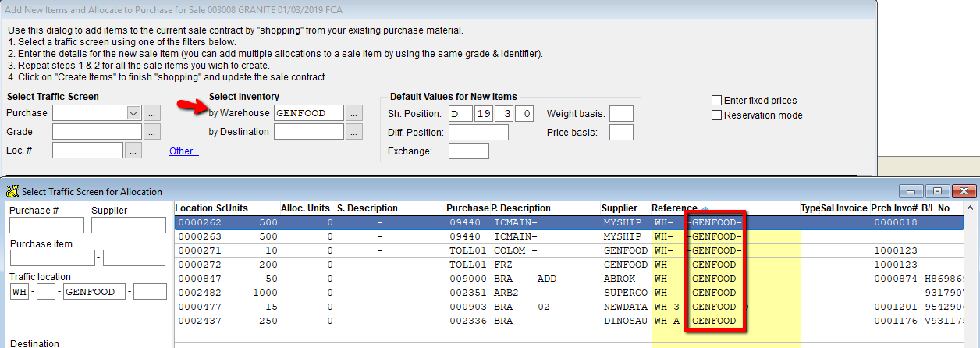Focus the Supplier filter field
The width and height of the screenshot is (980, 348).
(129, 225)
